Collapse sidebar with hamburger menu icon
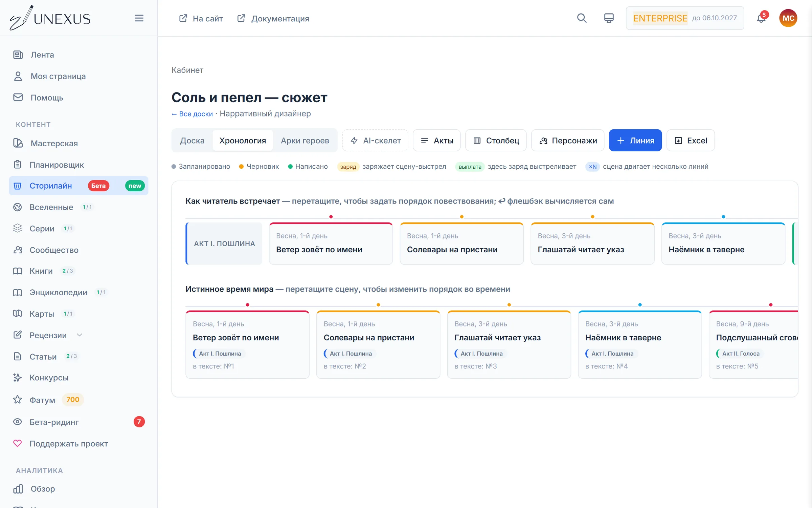Screen dimensions: 812x508 point(139,18)
